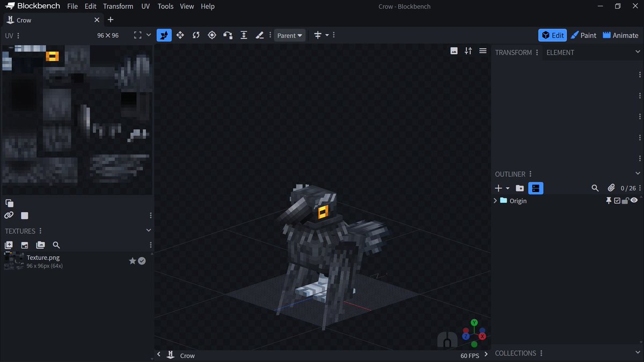Open the View menu
Screen dimensions: 644x362
coord(187,6)
